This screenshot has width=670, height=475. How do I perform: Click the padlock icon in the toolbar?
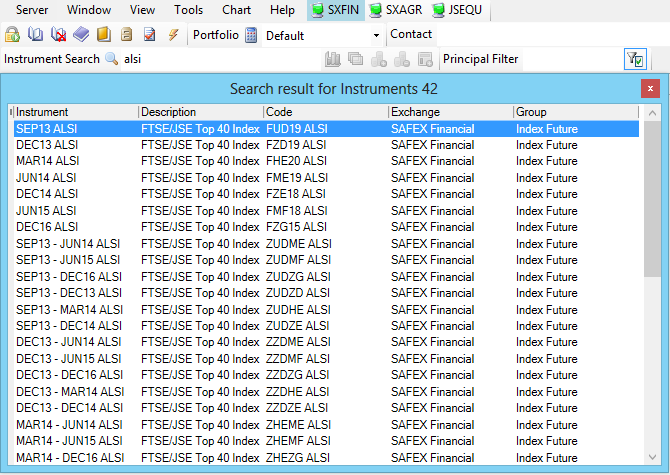coord(13,35)
